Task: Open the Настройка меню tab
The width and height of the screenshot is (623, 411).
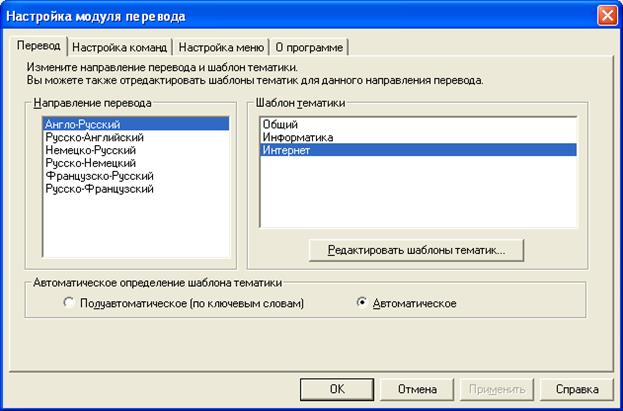Action: click(x=220, y=47)
